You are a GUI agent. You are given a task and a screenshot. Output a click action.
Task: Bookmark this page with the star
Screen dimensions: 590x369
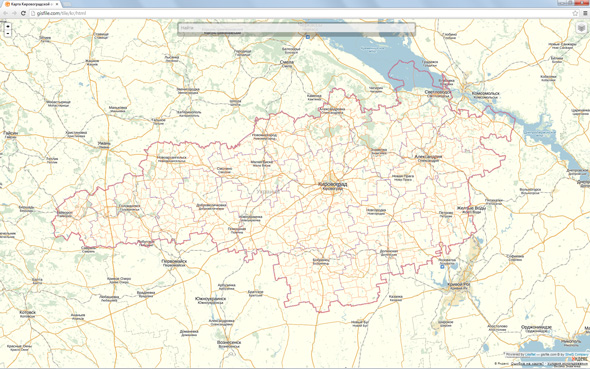pos(575,13)
